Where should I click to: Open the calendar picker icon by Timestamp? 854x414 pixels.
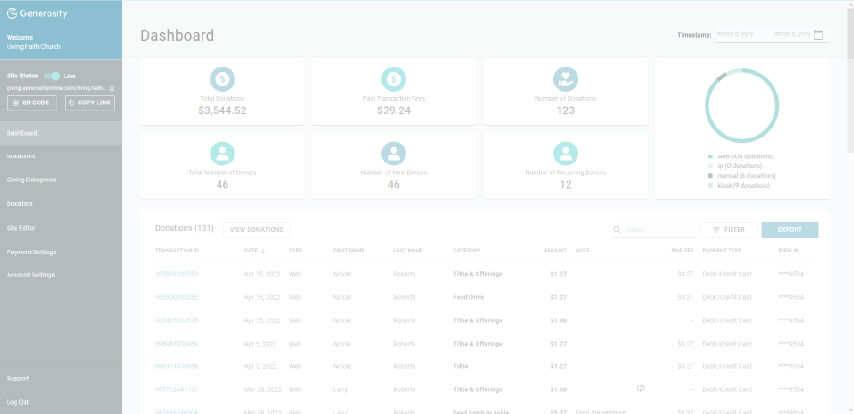[819, 35]
